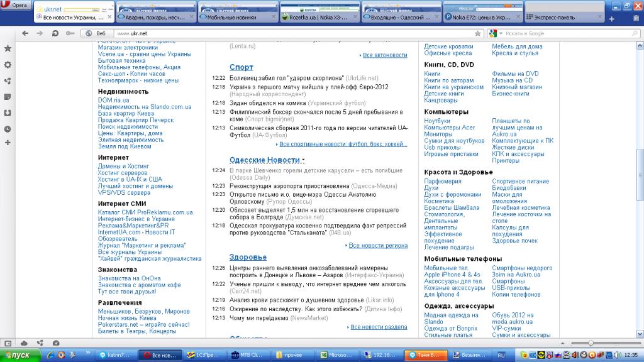Bookmark page using star in address bar

coord(476,33)
